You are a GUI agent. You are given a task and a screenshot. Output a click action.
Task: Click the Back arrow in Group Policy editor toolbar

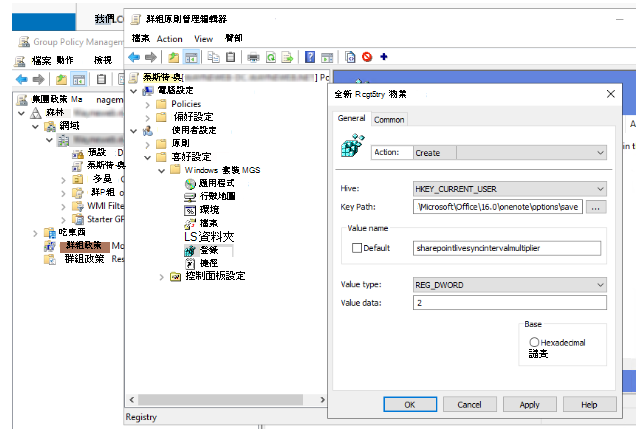point(134,57)
